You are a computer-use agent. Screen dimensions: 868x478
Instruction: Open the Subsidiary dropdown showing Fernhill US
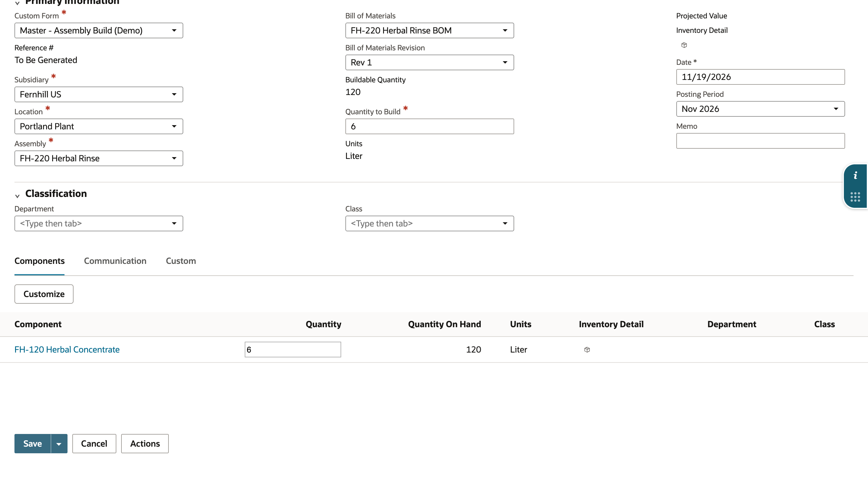pos(99,94)
